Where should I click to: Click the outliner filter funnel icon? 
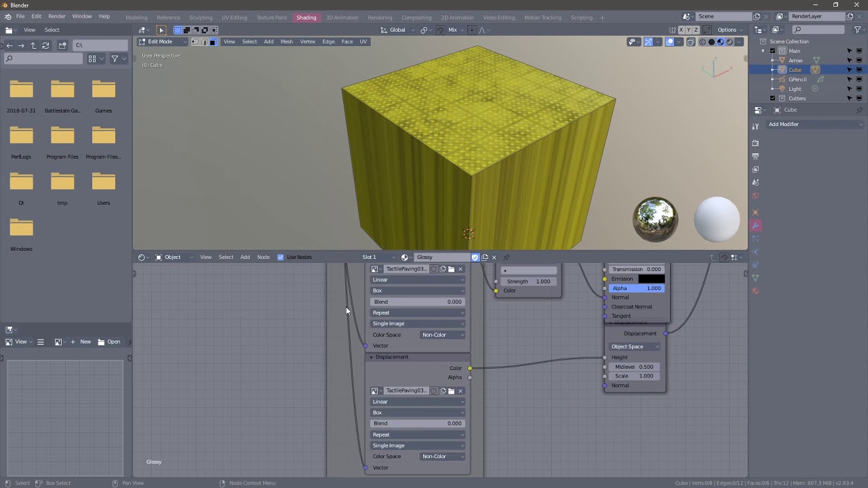coord(857,30)
